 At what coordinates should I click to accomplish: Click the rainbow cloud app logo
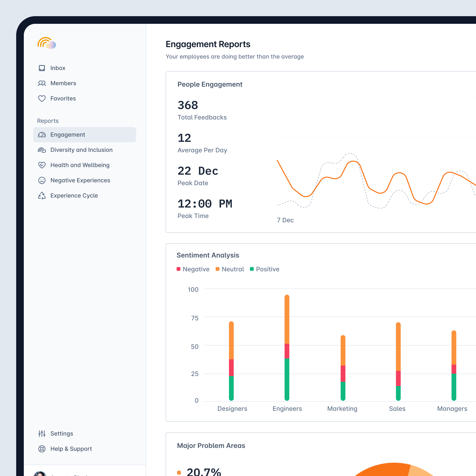(47, 43)
